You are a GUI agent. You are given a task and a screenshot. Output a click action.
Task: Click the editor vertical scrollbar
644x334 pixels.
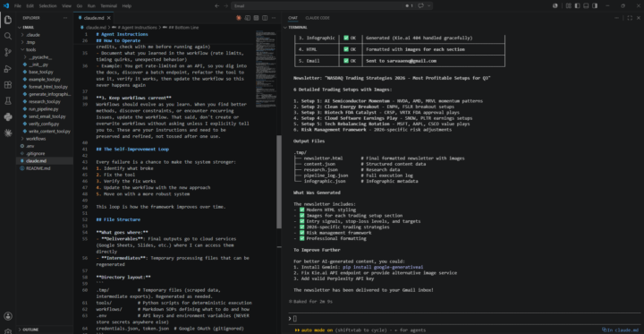pyautogui.click(x=279, y=182)
